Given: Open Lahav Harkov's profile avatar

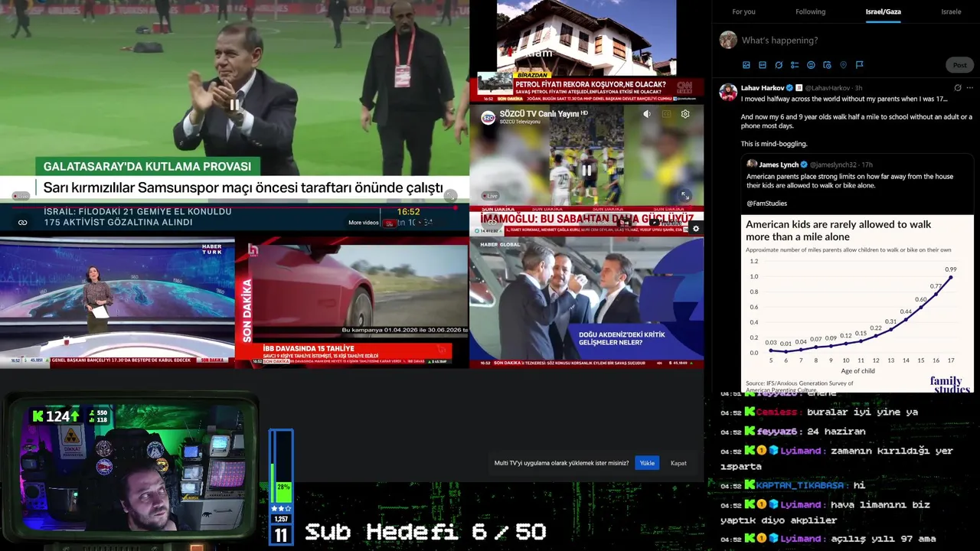Looking at the screenshot, I should pos(728,93).
